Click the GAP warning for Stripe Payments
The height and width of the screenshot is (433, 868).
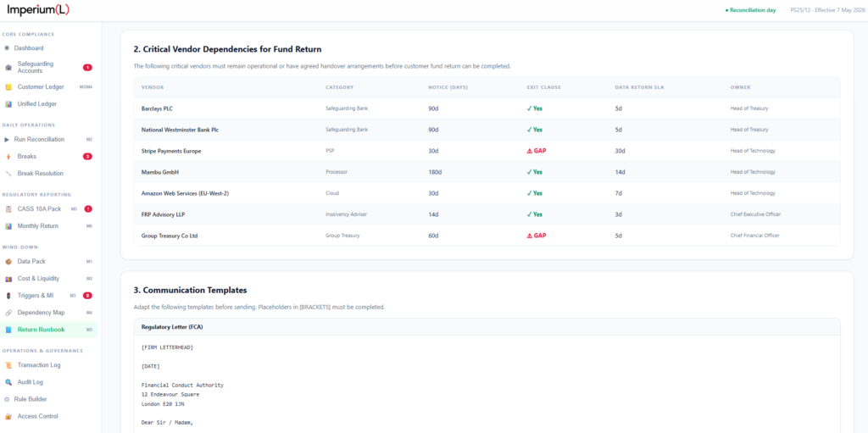537,151
